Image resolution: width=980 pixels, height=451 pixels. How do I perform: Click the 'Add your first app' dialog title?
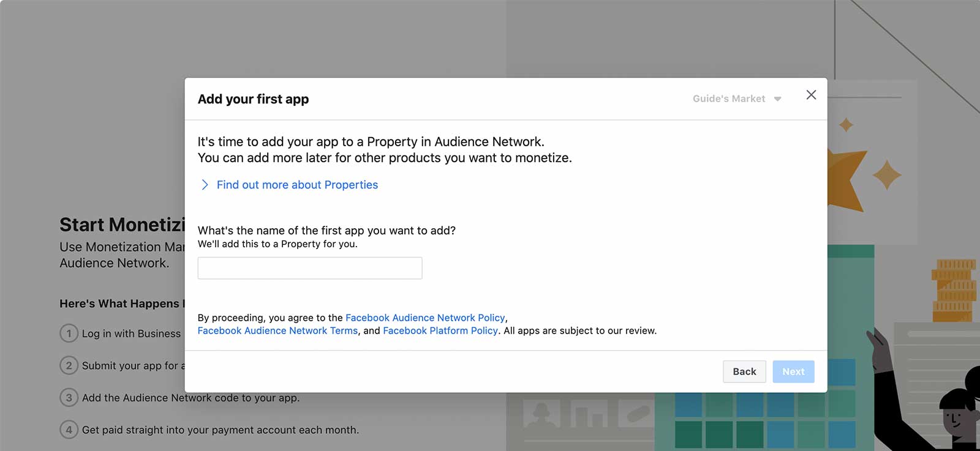point(253,99)
